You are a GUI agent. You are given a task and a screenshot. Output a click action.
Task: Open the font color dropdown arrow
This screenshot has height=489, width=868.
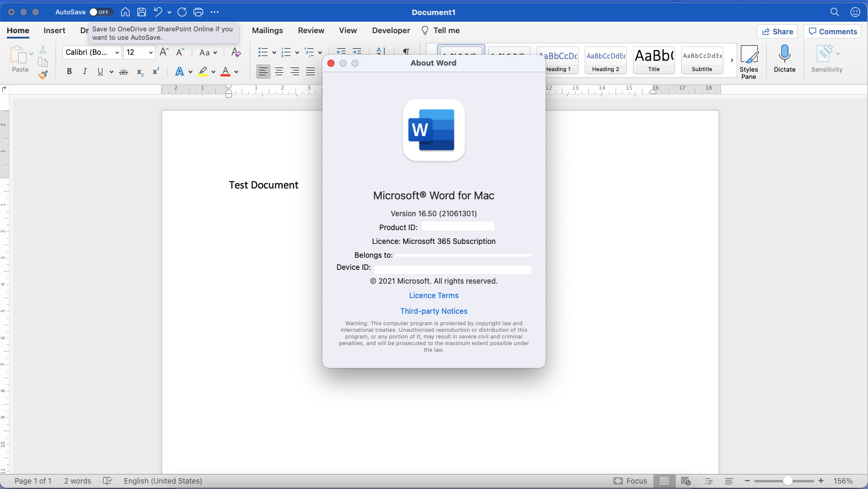tap(236, 72)
